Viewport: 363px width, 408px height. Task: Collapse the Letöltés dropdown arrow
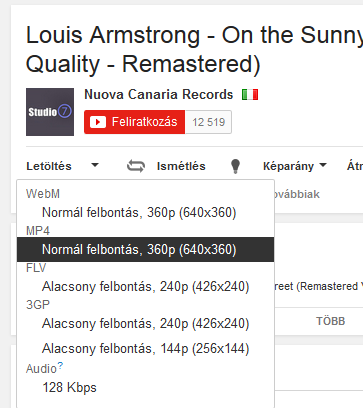[x=95, y=165]
